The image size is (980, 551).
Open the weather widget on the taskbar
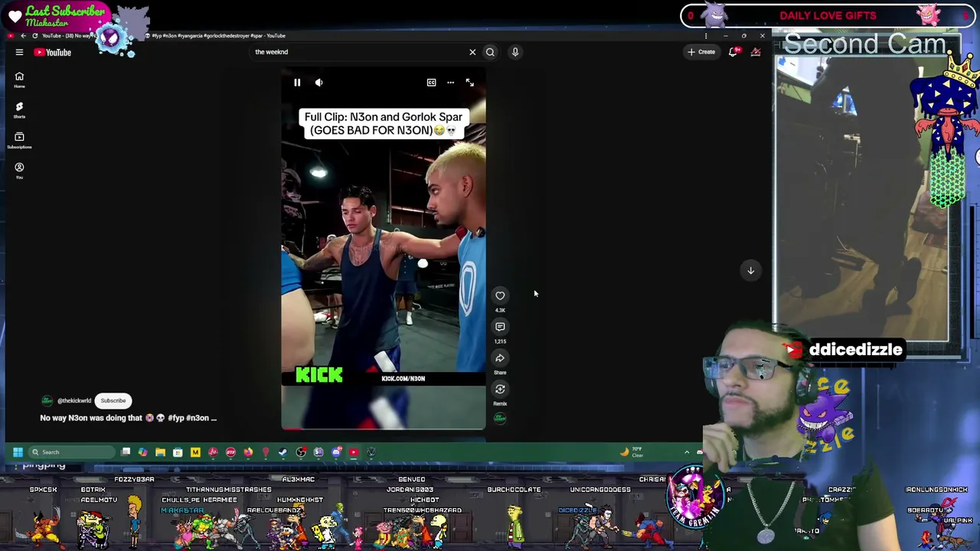(x=632, y=452)
